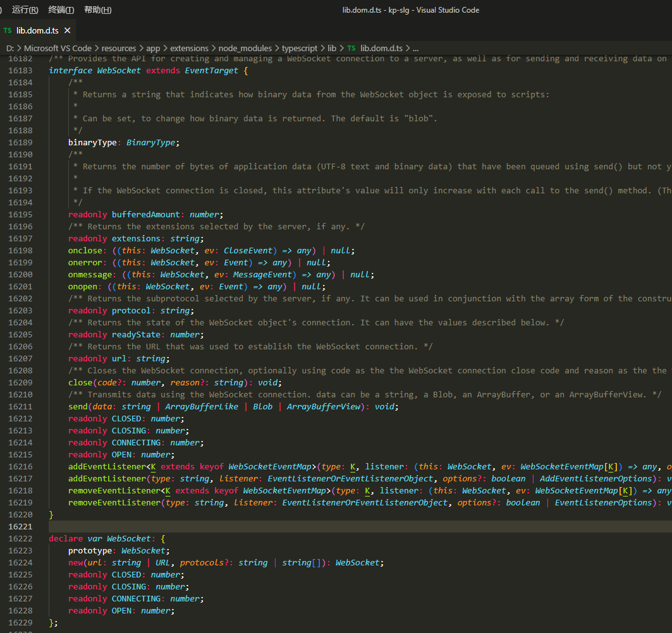The height and width of the screenshot is (633, 672).
Task: Click 'interface' keyword on line 16183
Action: [70, 70]
